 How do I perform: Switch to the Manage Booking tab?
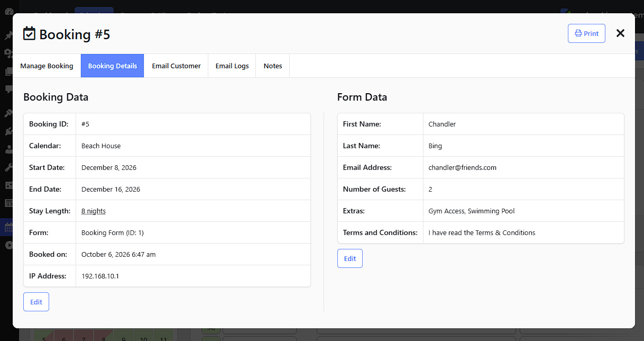tap(47, 66)
